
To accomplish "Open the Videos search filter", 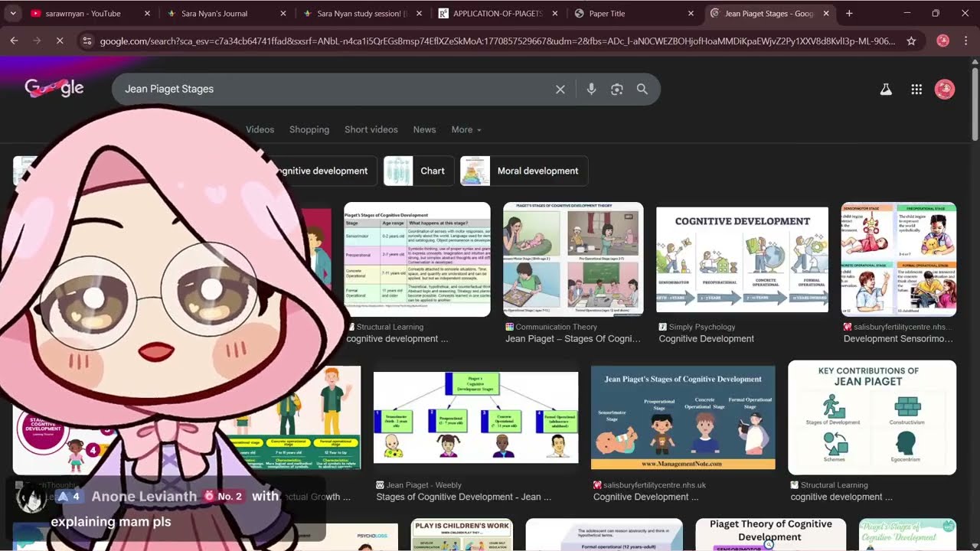I will point(260,129).
